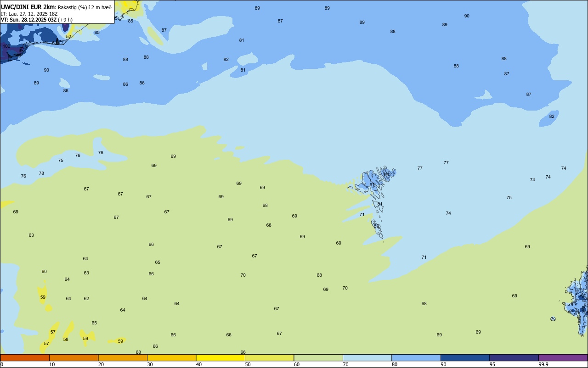This screenshot has width=588, height=368.
Task: Click the orange 10–20 legend swatch
Action: pos(73,357)
